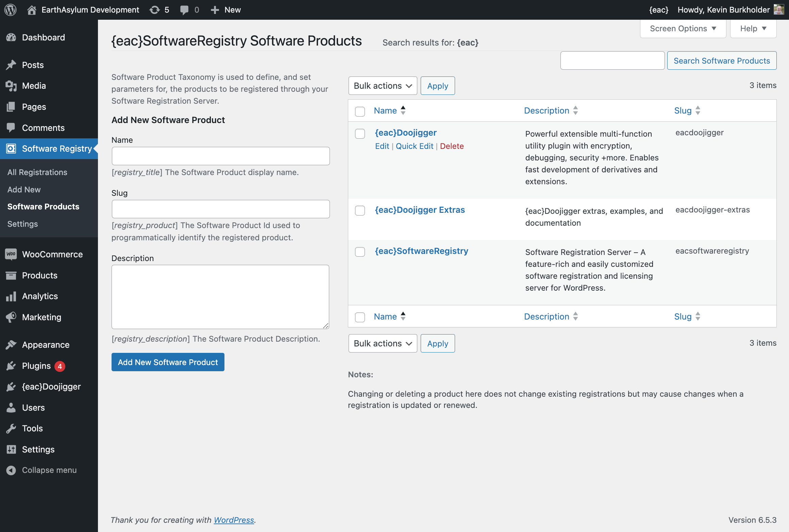
Task: Click the home icon for EarthAsylum Development
Action: (32, 10)
